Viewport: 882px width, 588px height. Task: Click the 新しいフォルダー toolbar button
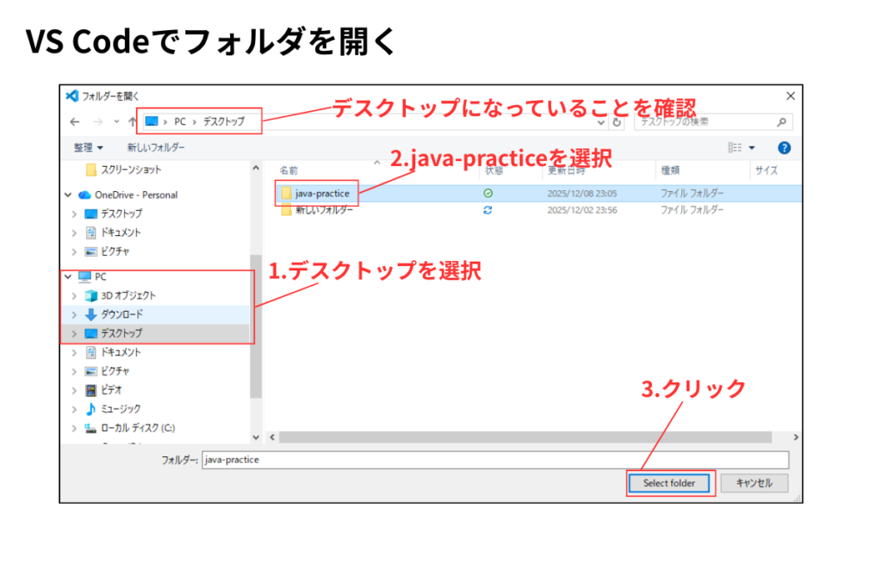[x=157, y=148]
